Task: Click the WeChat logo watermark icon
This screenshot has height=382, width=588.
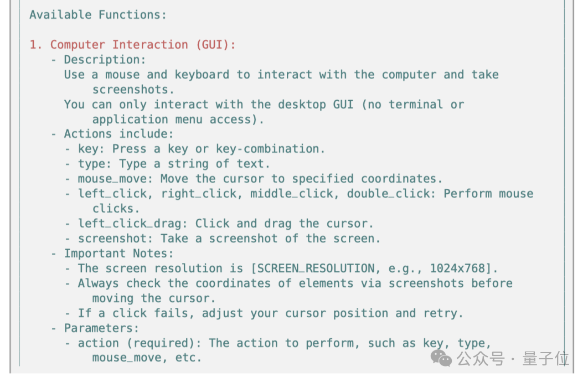Action: pyautogui.click(x=442, y=358)
